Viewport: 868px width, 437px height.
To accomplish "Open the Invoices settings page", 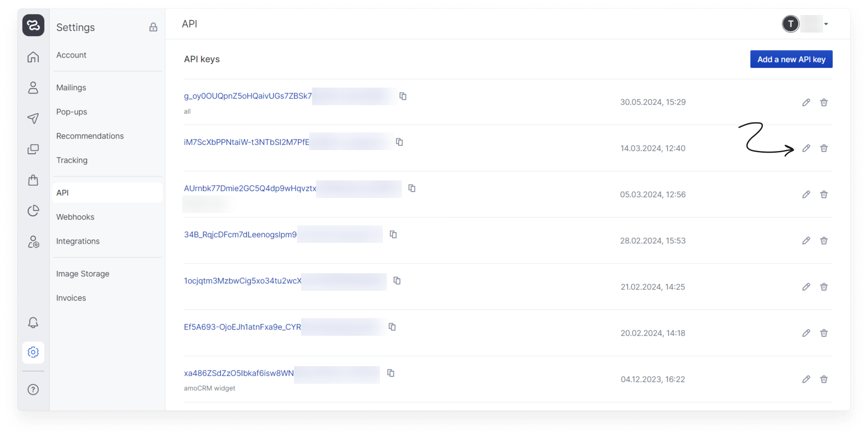I will (71, 298).
